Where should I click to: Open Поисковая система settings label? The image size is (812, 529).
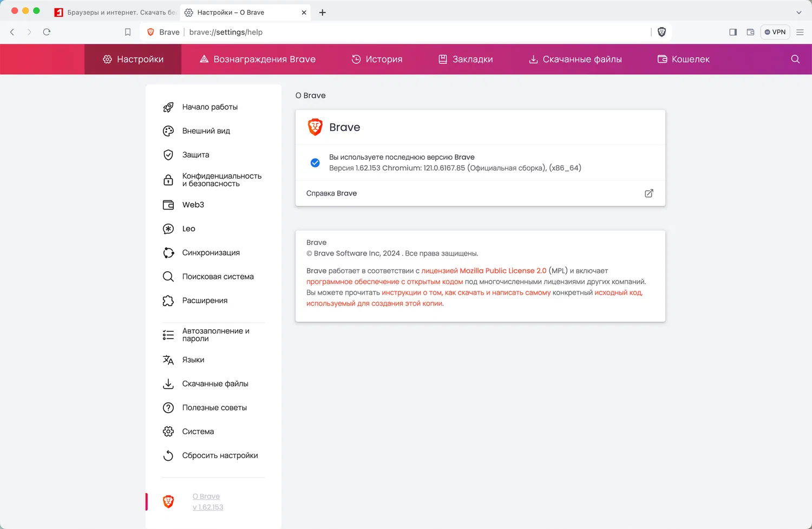click(218, 277)
